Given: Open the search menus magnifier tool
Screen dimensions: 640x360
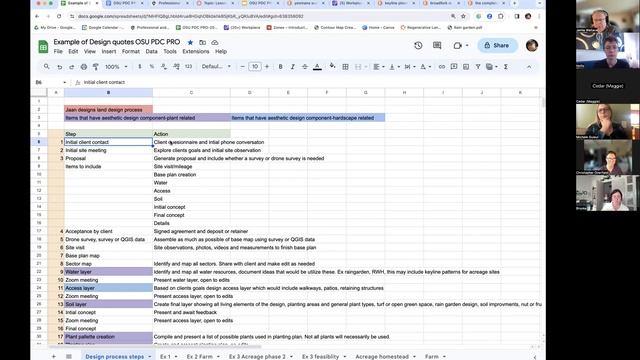Looking at the screenshot, I should tap(47, 67).
